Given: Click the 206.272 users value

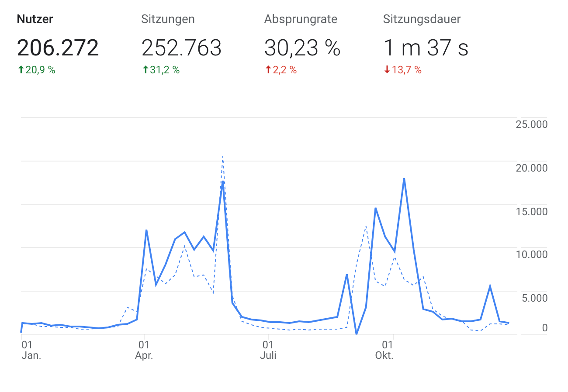Looking at the screenshot, I should tap(58, 48).
